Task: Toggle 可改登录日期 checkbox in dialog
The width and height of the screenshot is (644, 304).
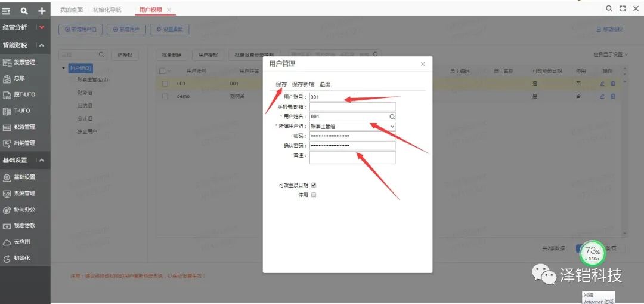Action: 314,185
